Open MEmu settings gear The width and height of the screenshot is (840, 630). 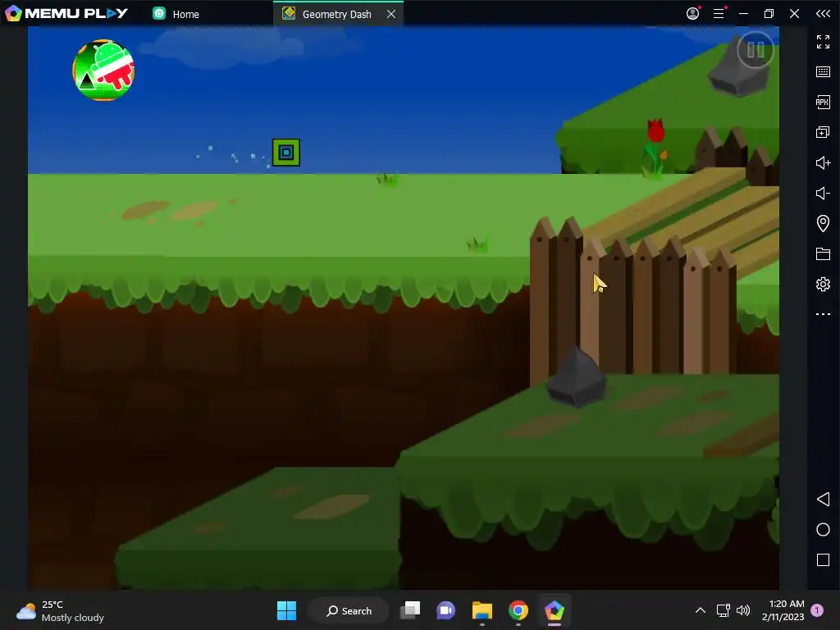(823, 284)
